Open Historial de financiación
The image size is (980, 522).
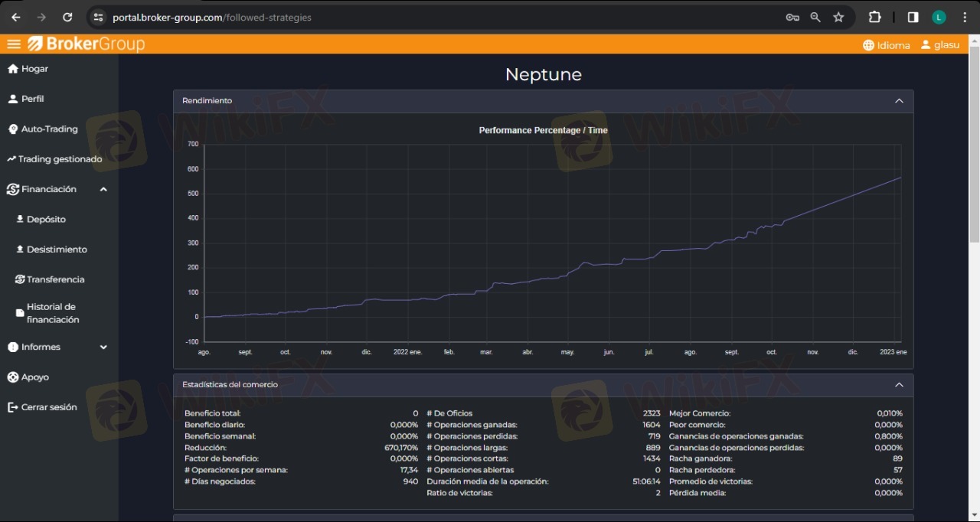(52, 313)
